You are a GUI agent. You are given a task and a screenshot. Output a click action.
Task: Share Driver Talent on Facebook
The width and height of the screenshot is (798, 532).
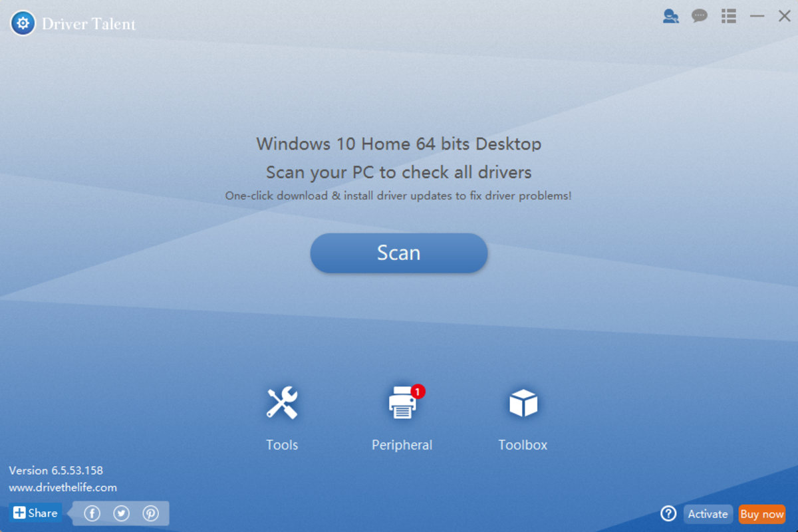click(92, 513)
